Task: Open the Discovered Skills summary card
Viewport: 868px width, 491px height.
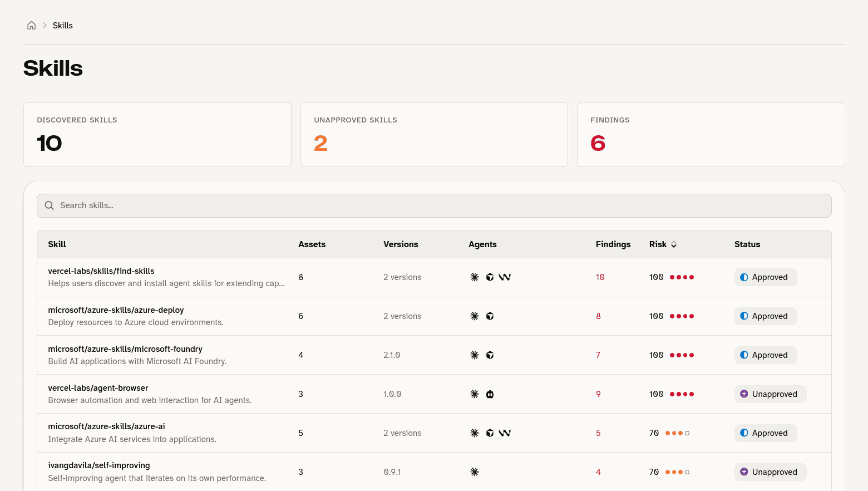Action: tap(157, 135)
